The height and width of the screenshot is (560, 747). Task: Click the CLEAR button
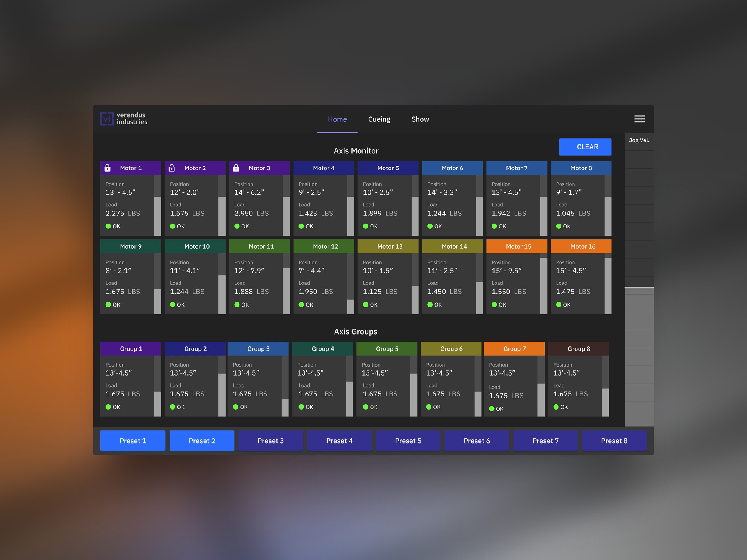pos(585,147)
